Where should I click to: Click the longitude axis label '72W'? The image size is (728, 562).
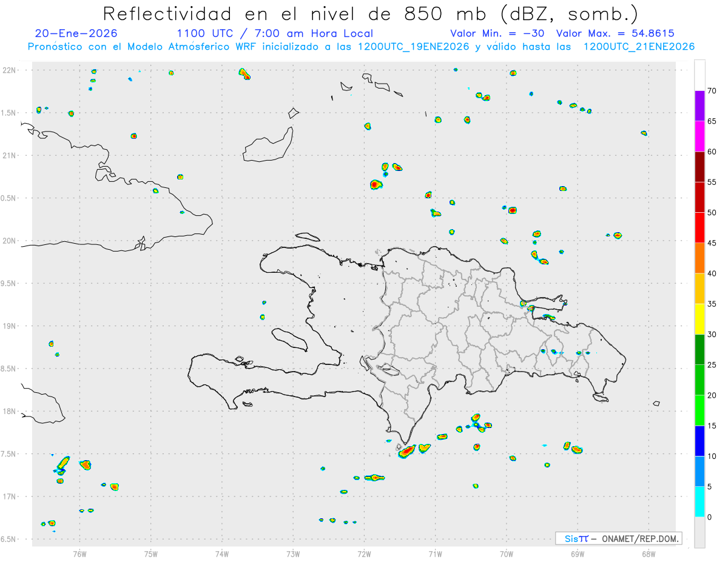tap(364, 554)
